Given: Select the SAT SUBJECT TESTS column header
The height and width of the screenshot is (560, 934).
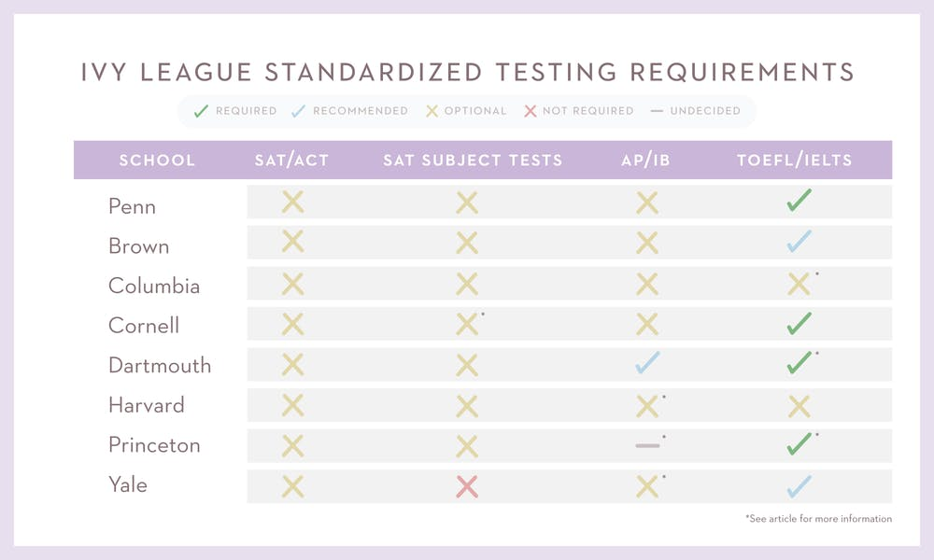Looking at the screenshot, I should point(473,161).
